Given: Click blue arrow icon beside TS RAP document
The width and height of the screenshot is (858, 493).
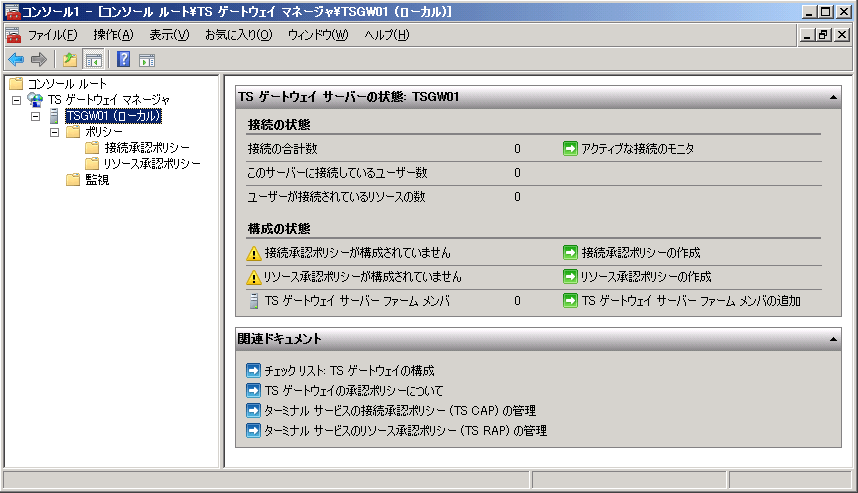Looking at the screenshot, I should click(253, 431).
